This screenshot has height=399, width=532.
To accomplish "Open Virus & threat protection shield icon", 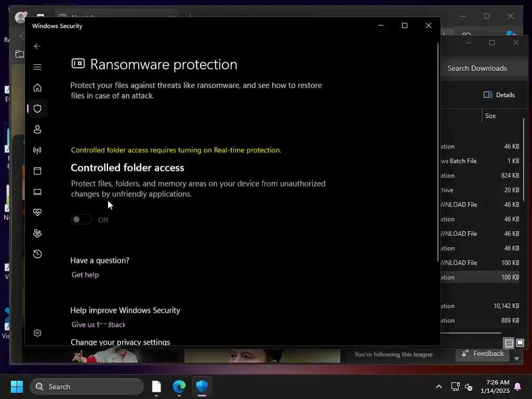I will click(x=37, y=109).
